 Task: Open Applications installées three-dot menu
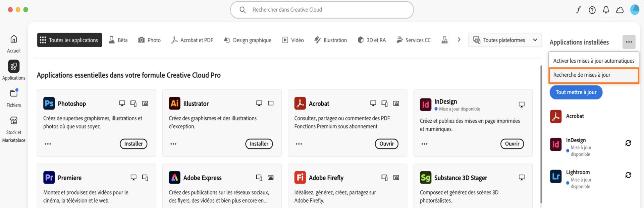point(629,42)
